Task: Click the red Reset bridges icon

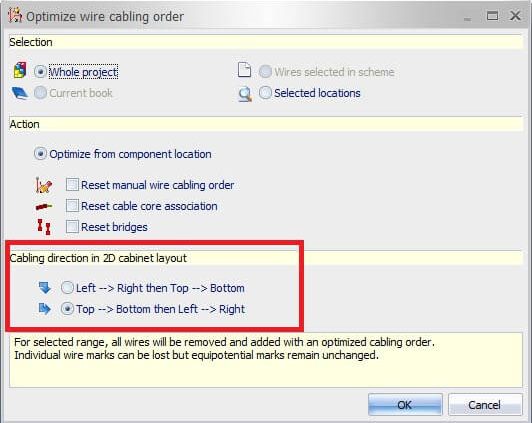Action: (x=44, y=227)
